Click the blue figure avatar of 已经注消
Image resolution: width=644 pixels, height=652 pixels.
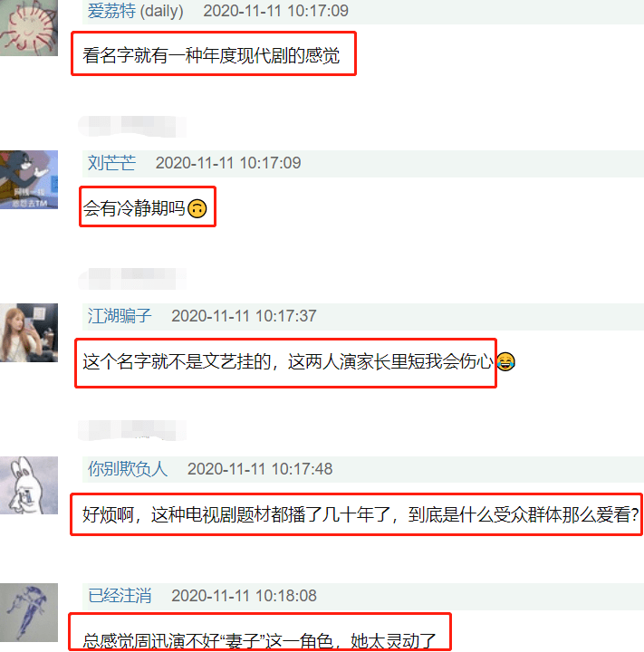[29, 612]
